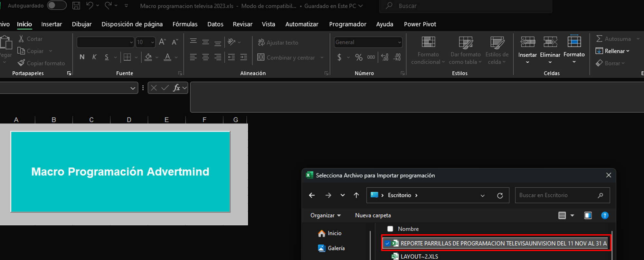The height and width of the screenshot is (260, 644).
Task: Click the Insertar cells button
Action: (527, 50)
